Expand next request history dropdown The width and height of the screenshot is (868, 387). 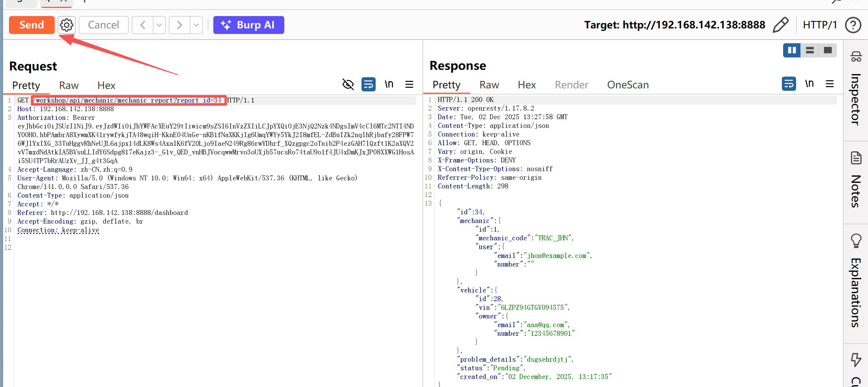pos(196,25)
